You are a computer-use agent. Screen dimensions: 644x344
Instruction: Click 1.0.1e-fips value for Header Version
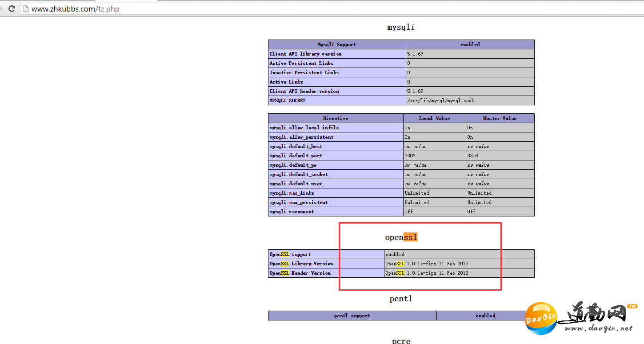[427, 273]
